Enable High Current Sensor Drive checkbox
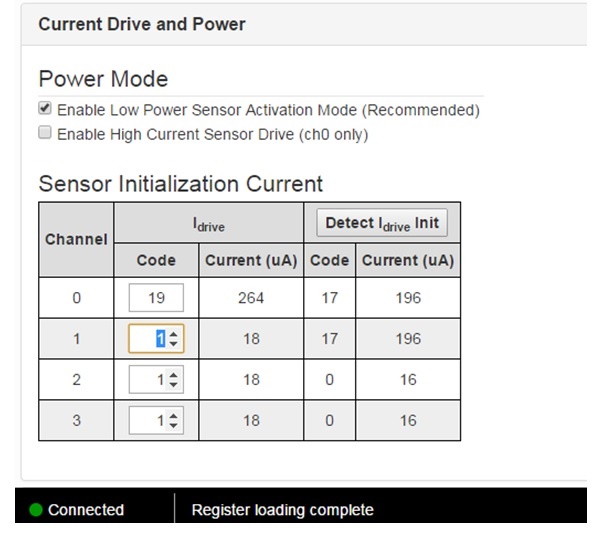The width and height of the screenshot is (604, 534). point(44,133)
